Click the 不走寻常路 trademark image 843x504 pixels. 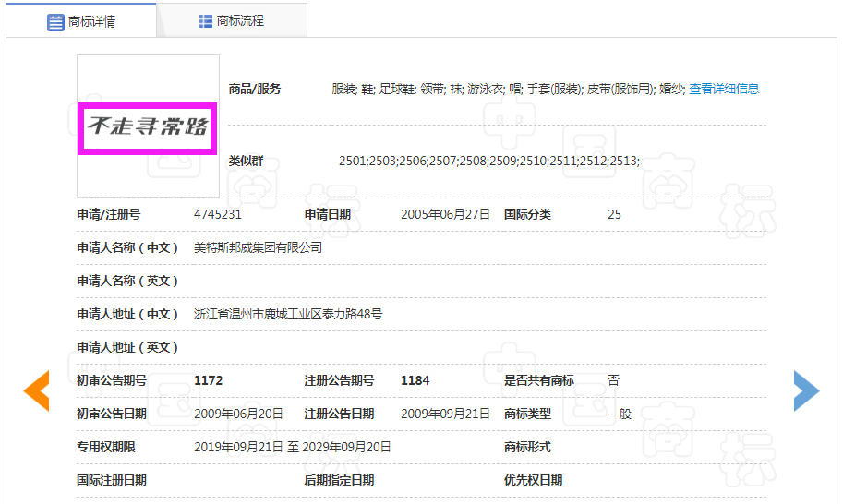148,126
